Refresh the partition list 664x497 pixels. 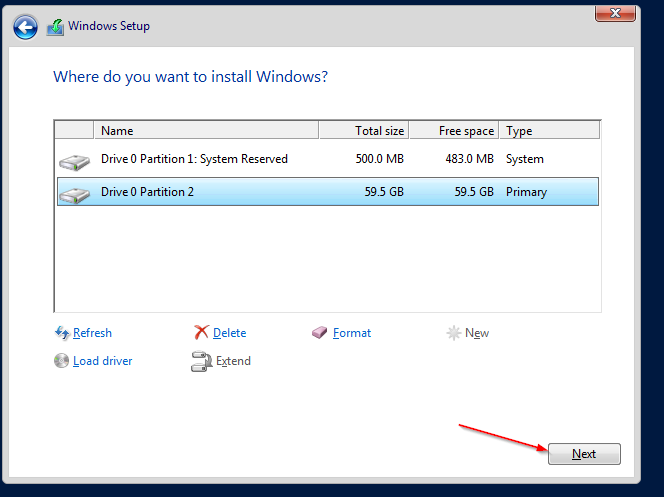tap(92, 333)
